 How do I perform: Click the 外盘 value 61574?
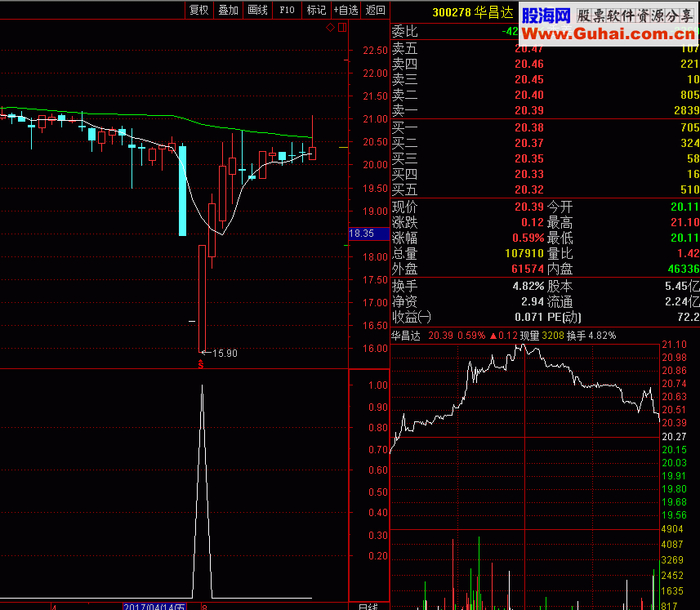(x=528, y=269)
